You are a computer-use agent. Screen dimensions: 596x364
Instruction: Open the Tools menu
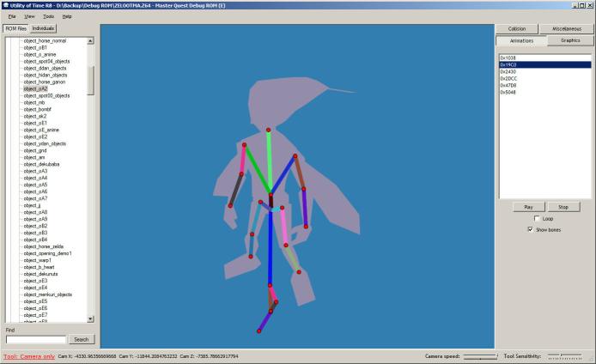point(48,16)
